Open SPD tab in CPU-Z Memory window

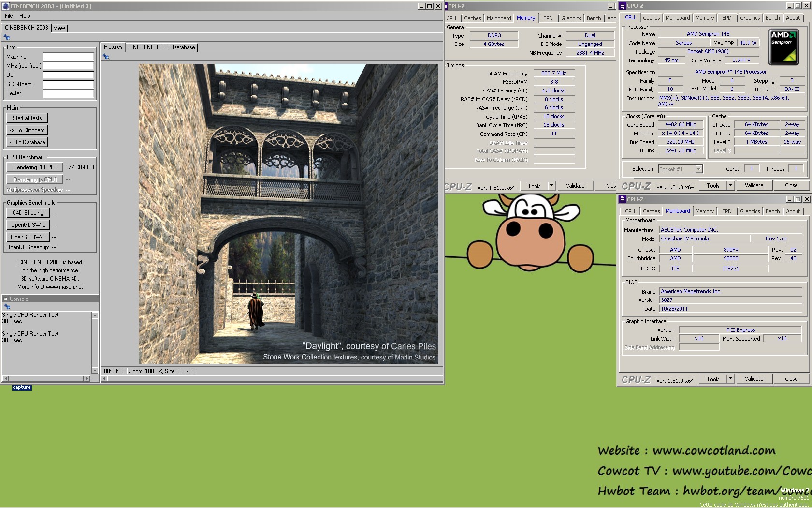click(548, 18)
